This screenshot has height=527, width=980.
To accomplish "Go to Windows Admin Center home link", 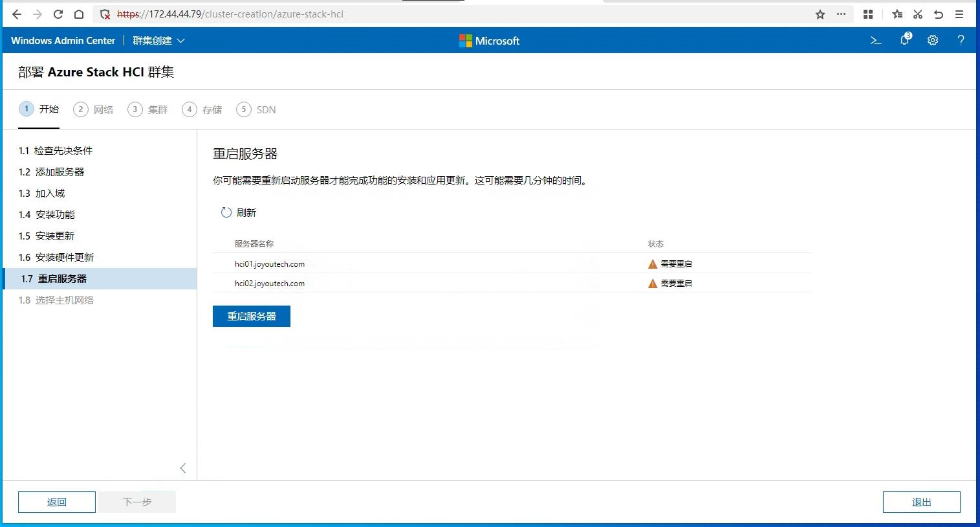I will pos(63,40).
